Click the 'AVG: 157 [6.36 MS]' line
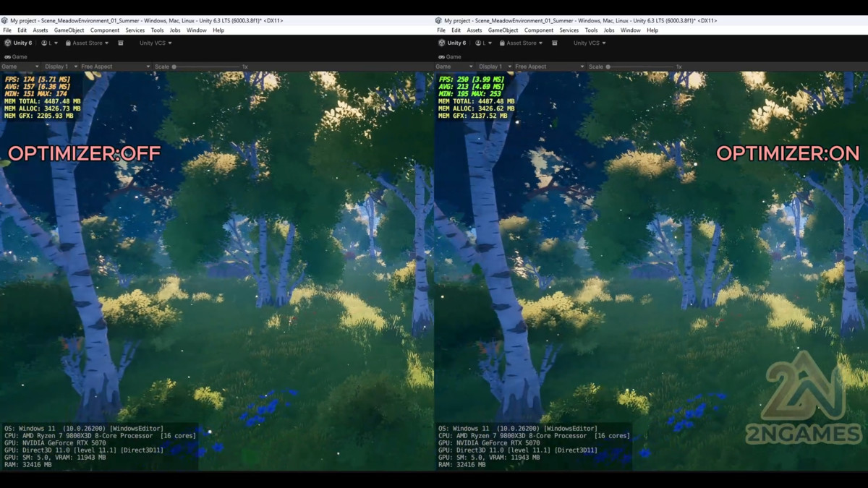Viewport: 868px width, 488px height. click(x=37, y=85)
